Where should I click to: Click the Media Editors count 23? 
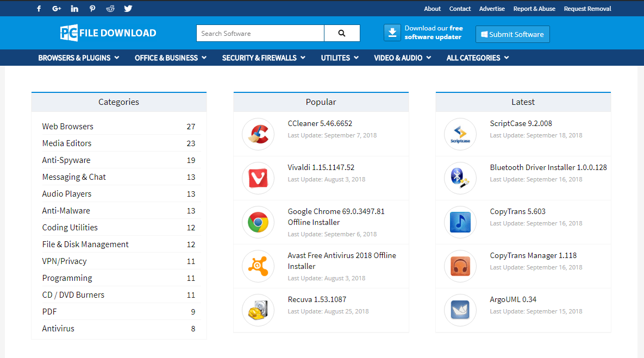pos(191,143)
